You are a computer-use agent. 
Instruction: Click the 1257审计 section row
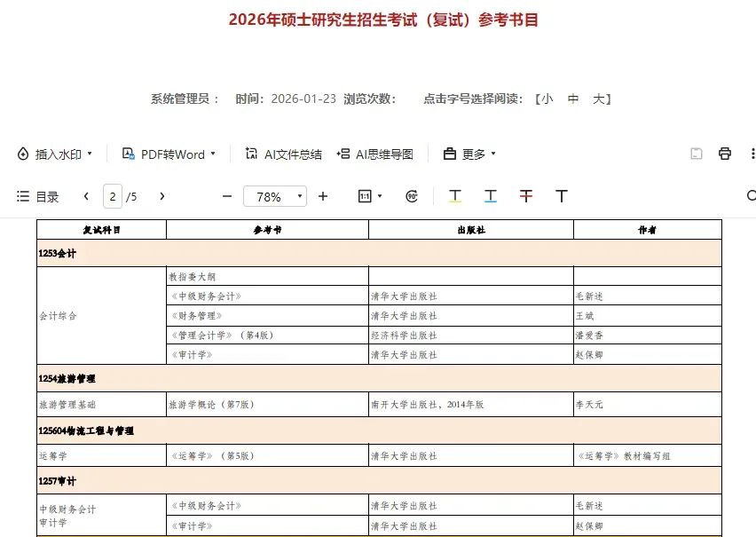[x=380, y=480]
